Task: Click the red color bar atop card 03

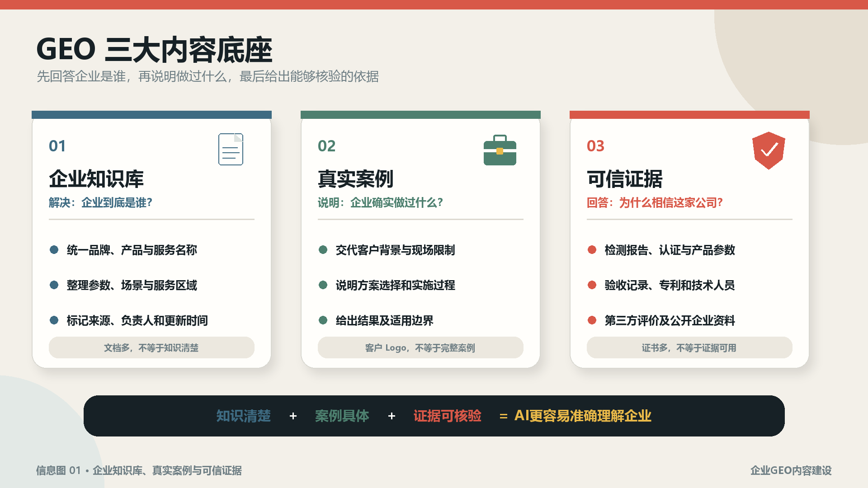Action: click(x=689, y=115)
